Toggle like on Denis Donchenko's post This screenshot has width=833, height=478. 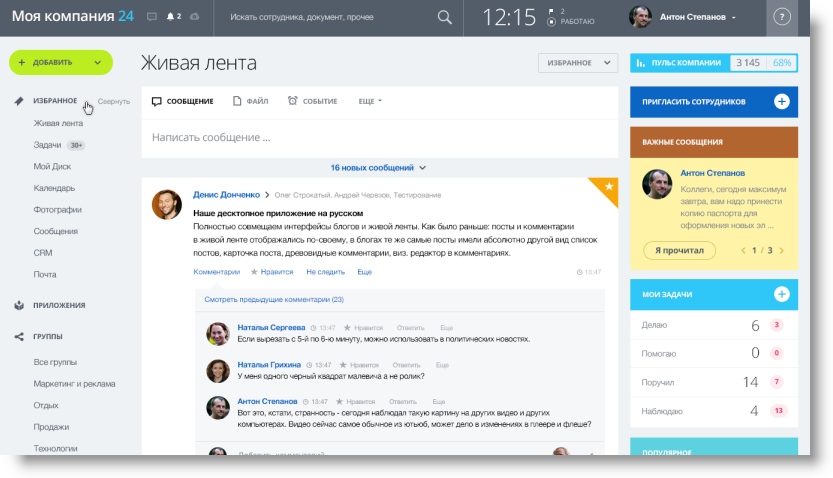tap(271, 272)
